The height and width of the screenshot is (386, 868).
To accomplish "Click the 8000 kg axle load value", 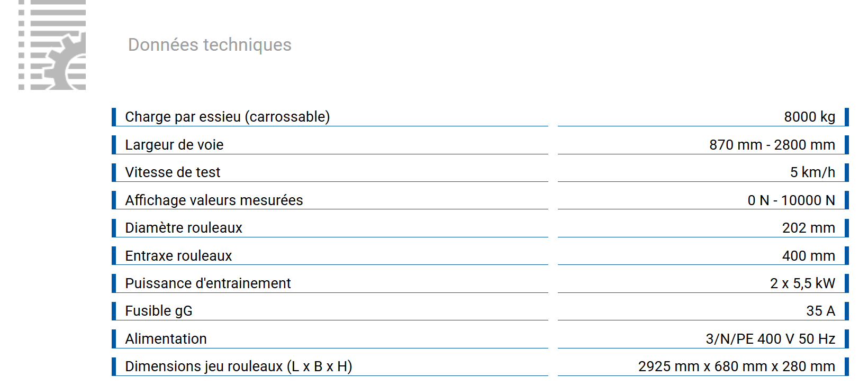I will click(x=809, y=117).
